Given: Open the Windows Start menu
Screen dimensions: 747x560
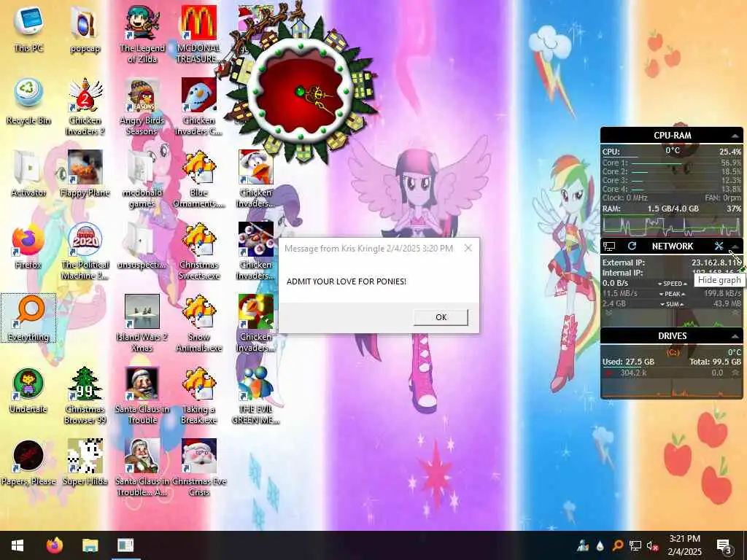Looking at the screenshot, I should 18,545.
